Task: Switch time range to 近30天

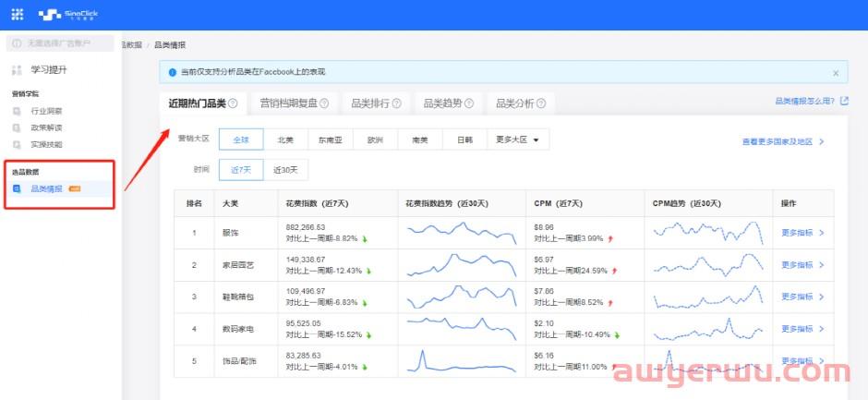Action: (285, 170)
